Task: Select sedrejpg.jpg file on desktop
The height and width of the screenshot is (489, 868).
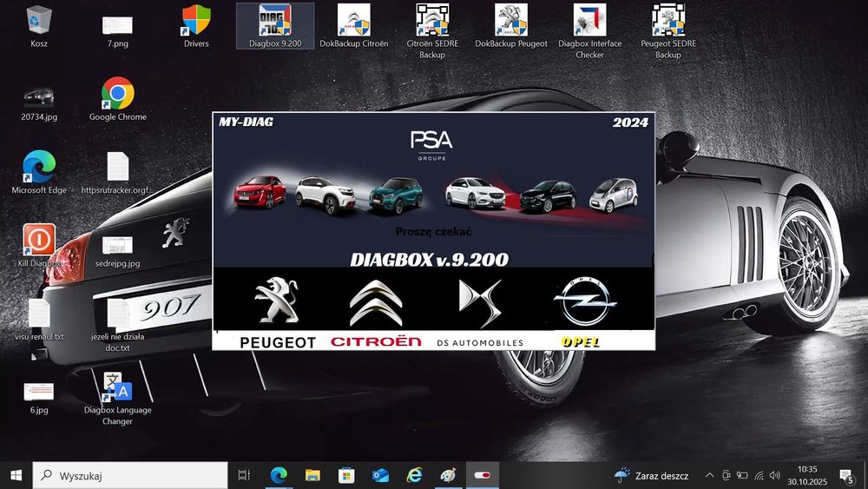Action: coord(117,251)
